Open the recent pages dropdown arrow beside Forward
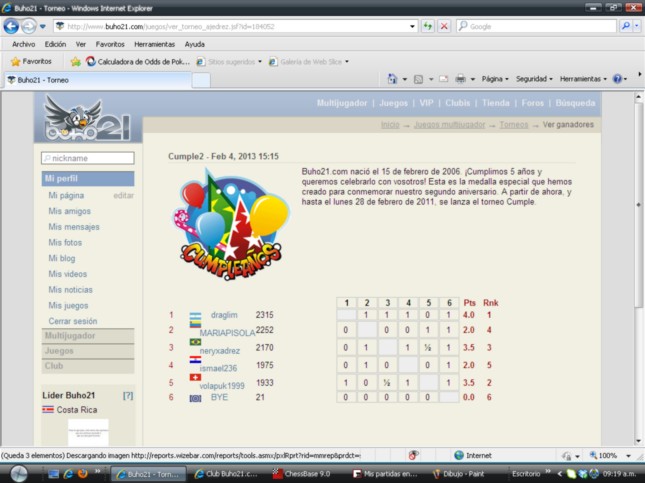Image resolution: width=645 pixels, height=483 pixels. point(42,27)
